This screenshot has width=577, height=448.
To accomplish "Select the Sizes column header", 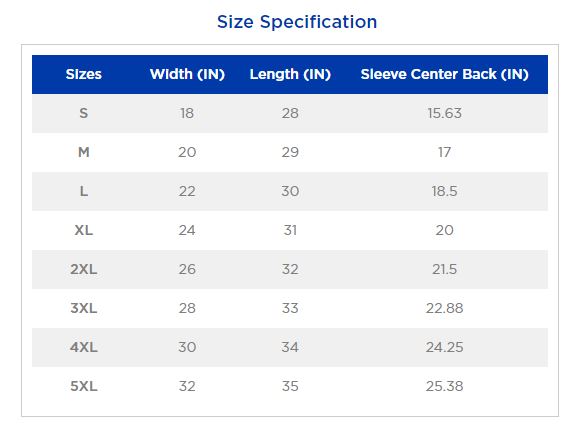I will click(x=84, y=74).
